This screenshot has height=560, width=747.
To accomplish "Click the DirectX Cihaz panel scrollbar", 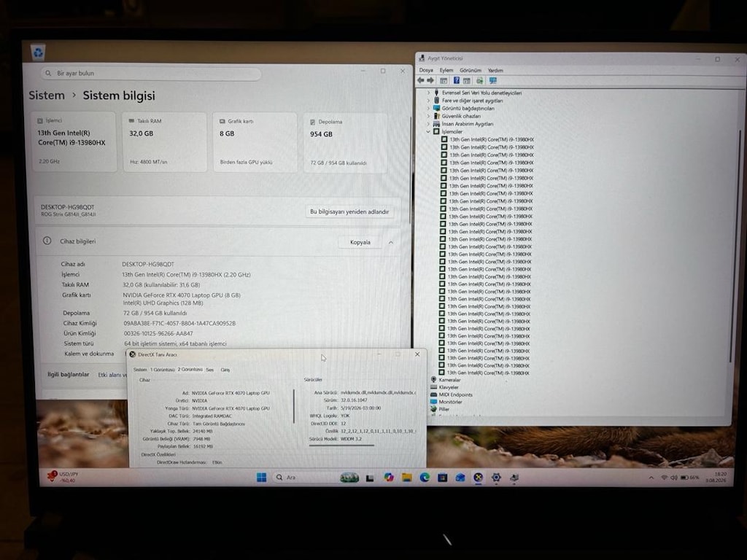I will tap(294, 406).
